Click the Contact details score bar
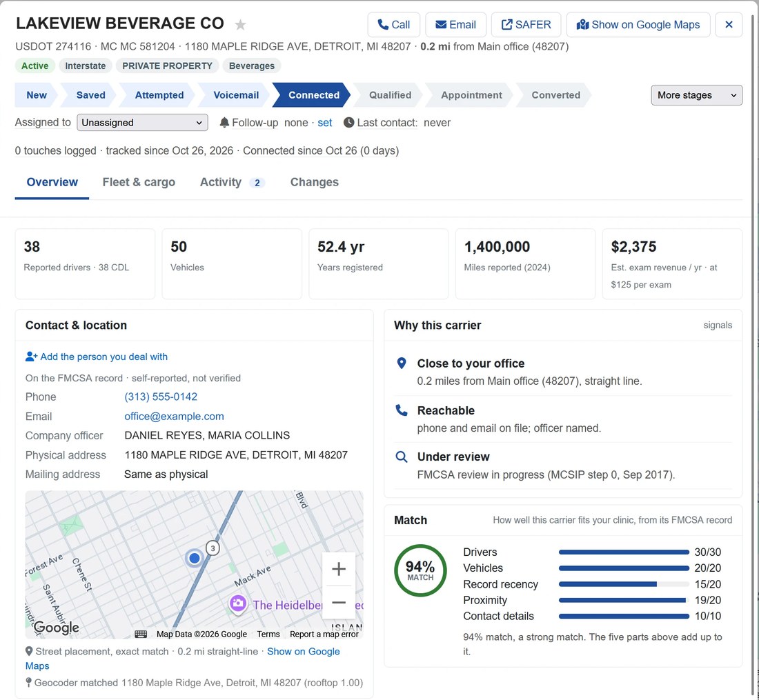 [x=624, y=617]
